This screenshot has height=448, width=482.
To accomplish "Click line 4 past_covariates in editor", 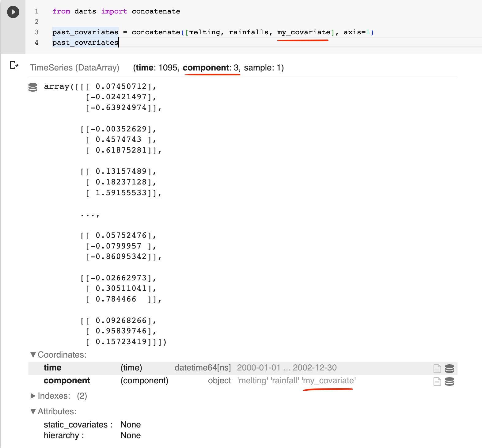I will coord(85,43).
